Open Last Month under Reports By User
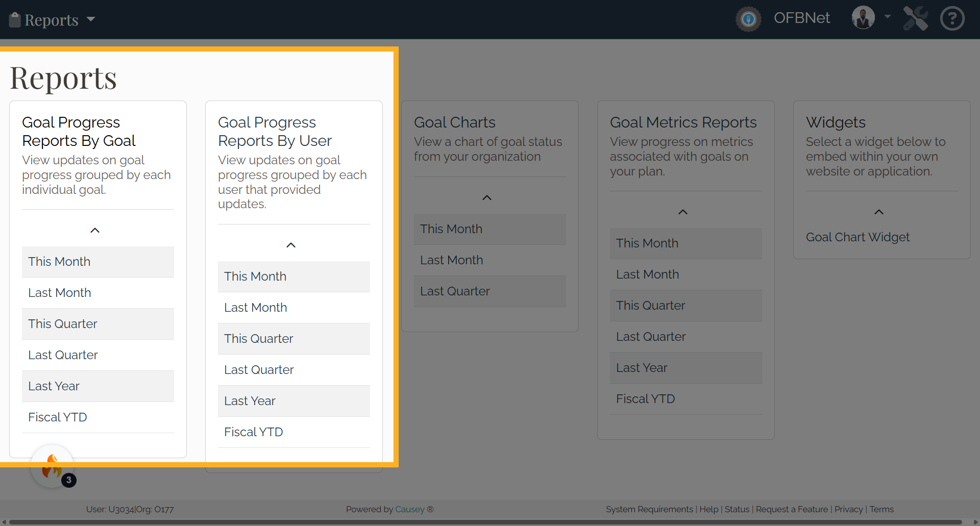The height and width of the screenshot is (526, 980). (x=294, y=308)
